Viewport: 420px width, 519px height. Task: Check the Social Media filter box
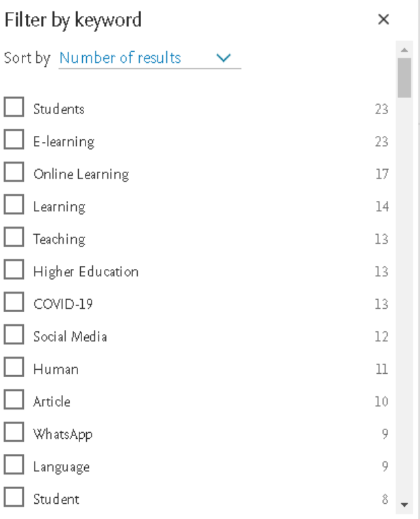point(14,335)
